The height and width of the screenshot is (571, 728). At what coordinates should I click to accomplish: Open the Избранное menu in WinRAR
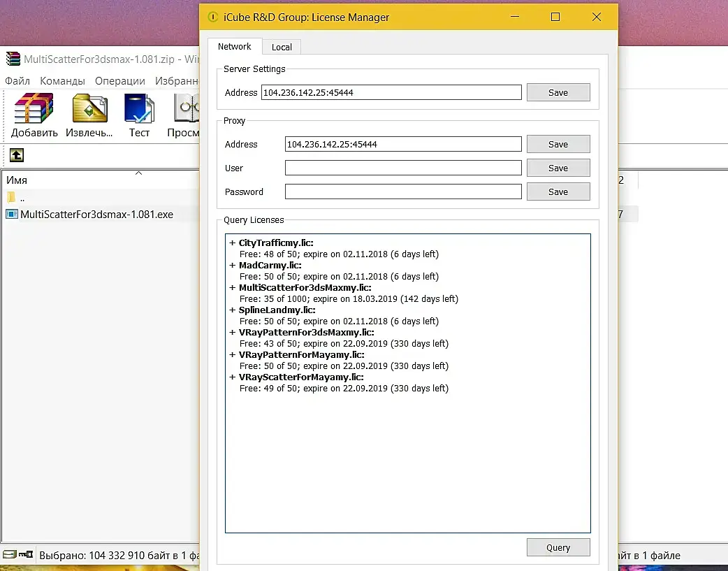[x=177, y=81]
